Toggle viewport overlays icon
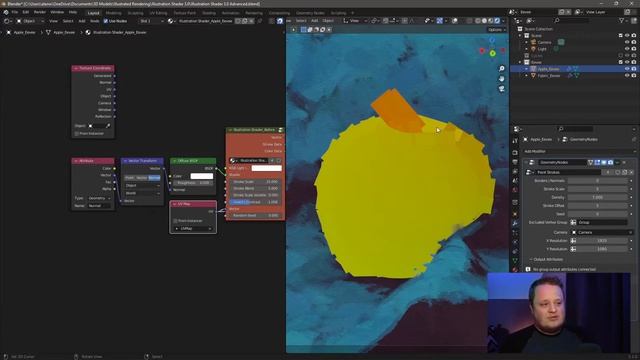The width and height of the screenshot is (640, 360). (x=454, y=20)
